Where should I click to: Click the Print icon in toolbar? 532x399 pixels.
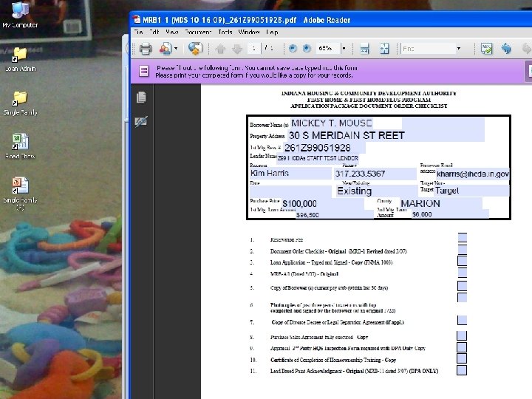[x=146, y=49]
